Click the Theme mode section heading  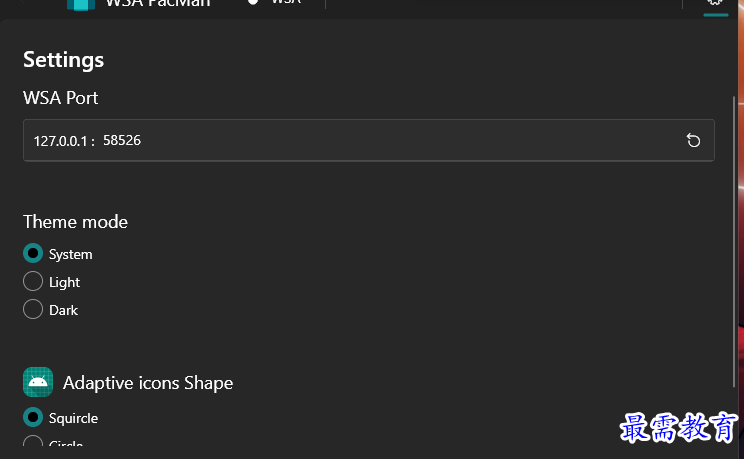(x=75, y=222)
